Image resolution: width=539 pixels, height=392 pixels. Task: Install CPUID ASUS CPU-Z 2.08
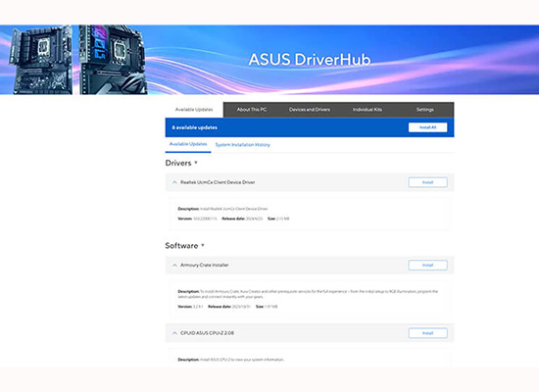[x=427, y=333]
